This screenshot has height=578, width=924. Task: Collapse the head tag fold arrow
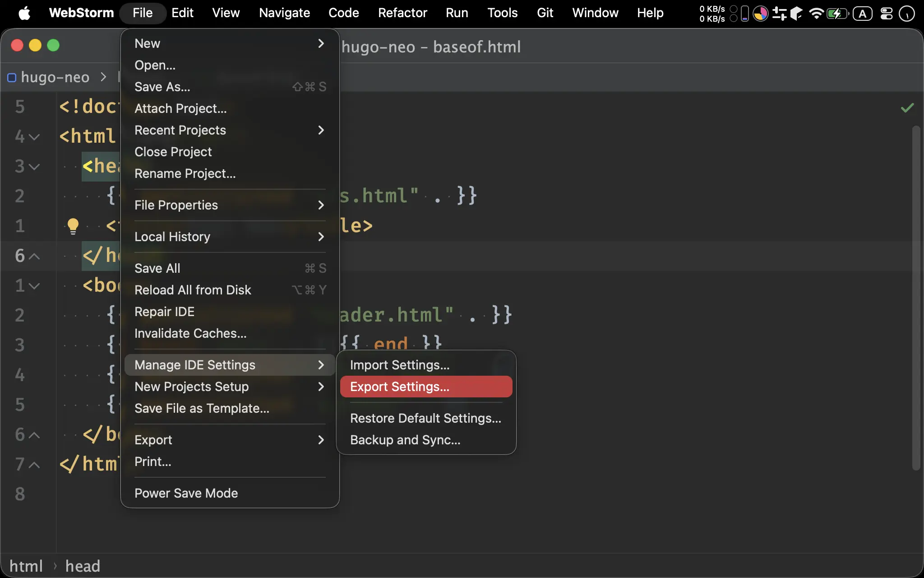pos(34,167)
